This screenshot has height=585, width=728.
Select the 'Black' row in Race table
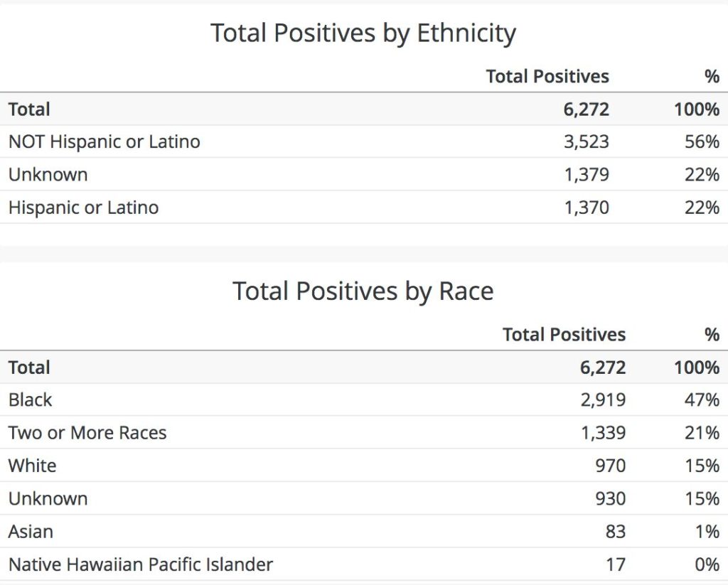364,399
